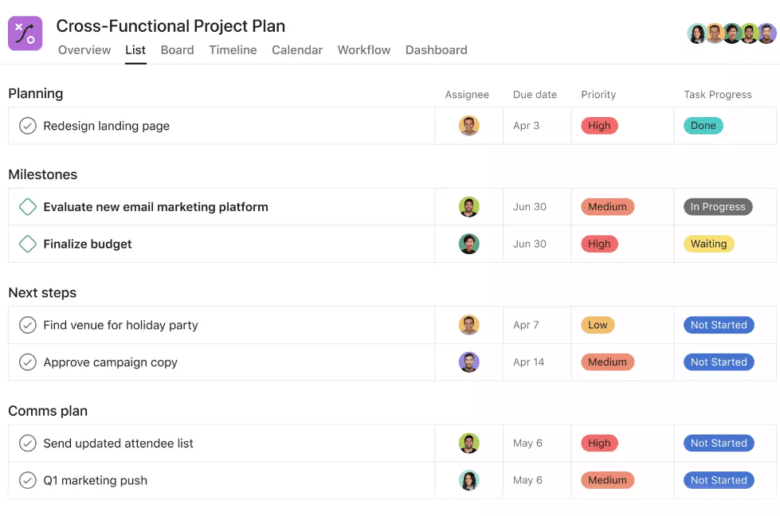Open Low priority tag on Find venue

pyautogui.click(x=597, y=325)
